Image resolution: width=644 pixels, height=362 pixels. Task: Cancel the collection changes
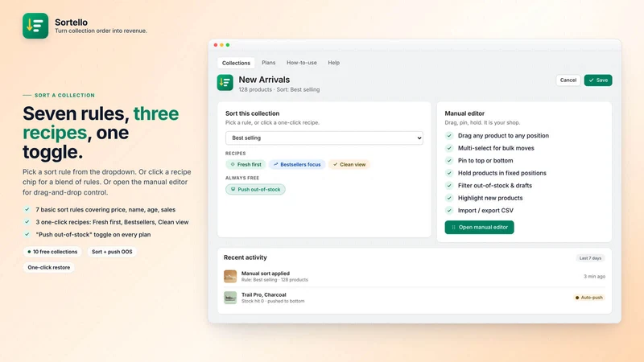568,80
